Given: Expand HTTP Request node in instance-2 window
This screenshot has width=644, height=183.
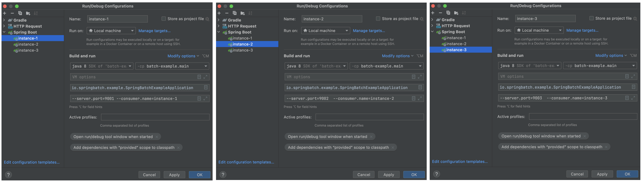Looking at the screenshot, I should pos(219,26).
